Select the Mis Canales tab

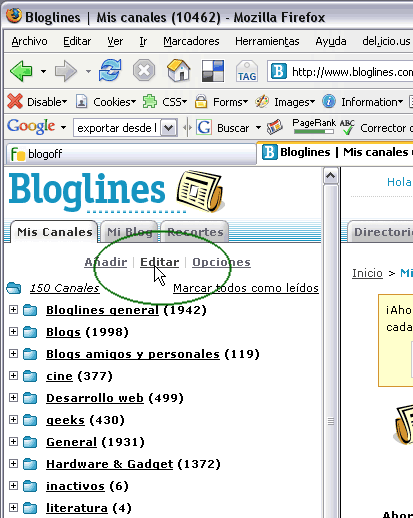54,232
